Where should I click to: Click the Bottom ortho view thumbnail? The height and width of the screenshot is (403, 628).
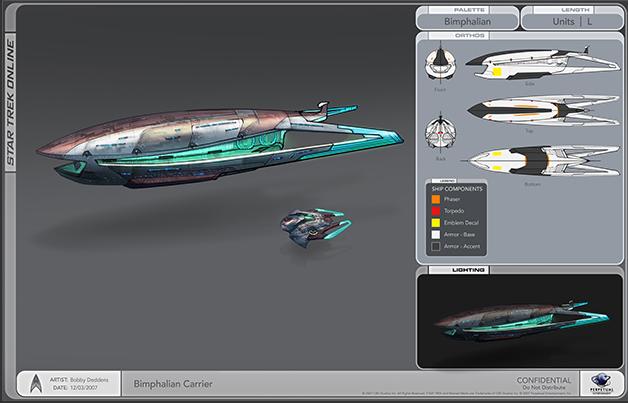541,161
